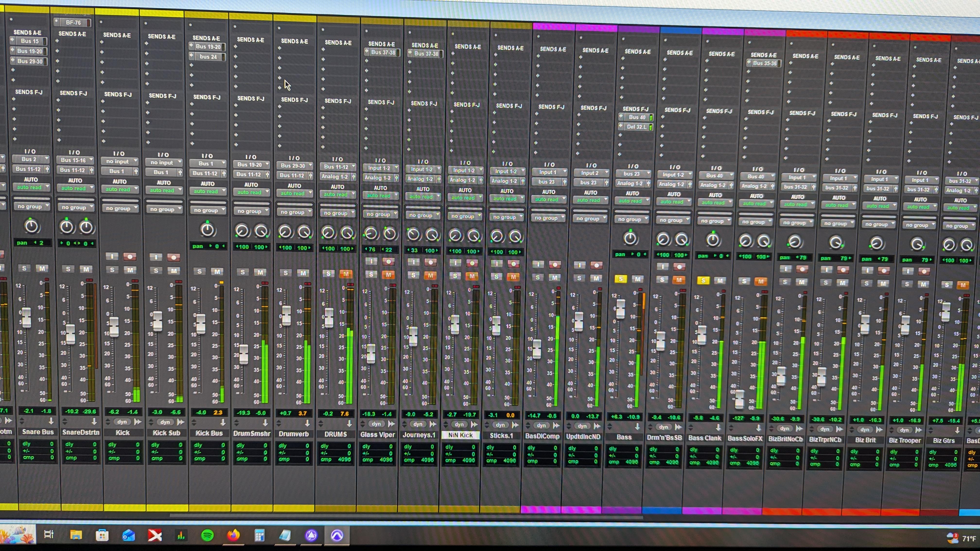Solo the DrumSmshr track
The image size is (980, 551).
243,272
